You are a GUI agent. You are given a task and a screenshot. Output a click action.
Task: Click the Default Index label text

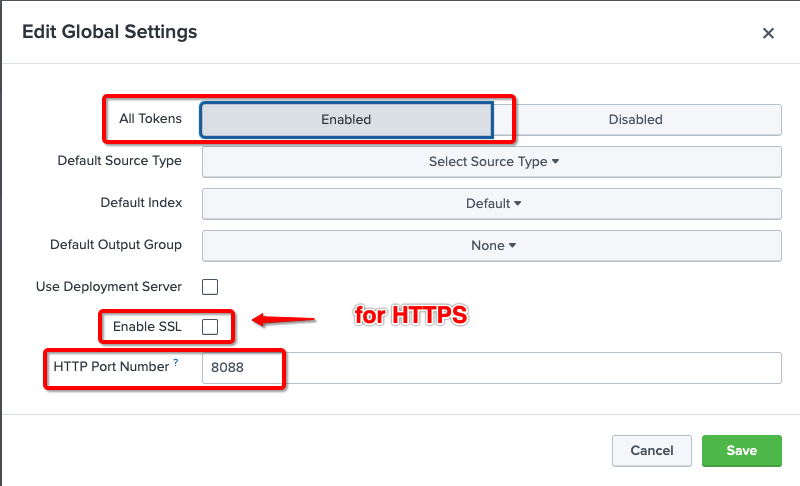click(x=141, y=202)
